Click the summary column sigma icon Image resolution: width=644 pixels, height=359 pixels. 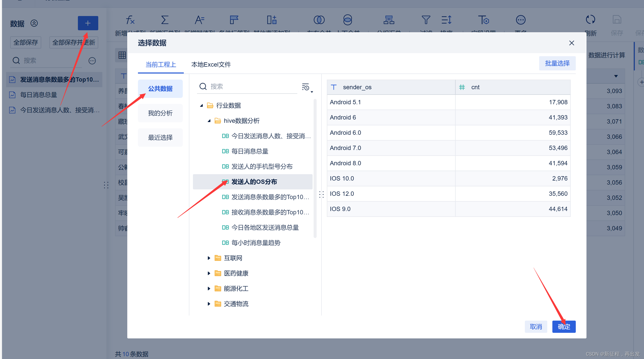[x=165, y=20]
